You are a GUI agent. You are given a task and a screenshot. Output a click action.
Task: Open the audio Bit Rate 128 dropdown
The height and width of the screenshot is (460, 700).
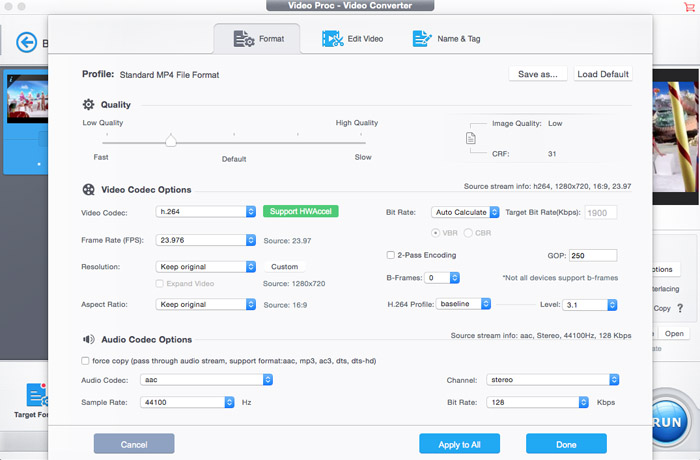pyautogui.click(x=538, y=402)
